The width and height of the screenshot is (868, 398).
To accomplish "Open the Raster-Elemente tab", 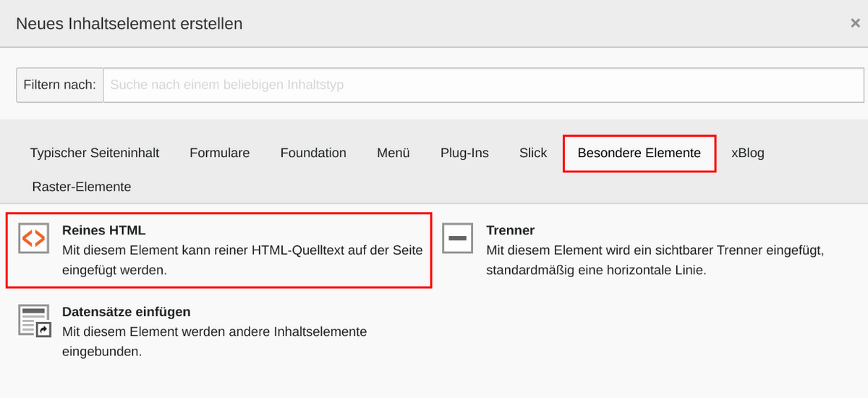I will (82, 187).
